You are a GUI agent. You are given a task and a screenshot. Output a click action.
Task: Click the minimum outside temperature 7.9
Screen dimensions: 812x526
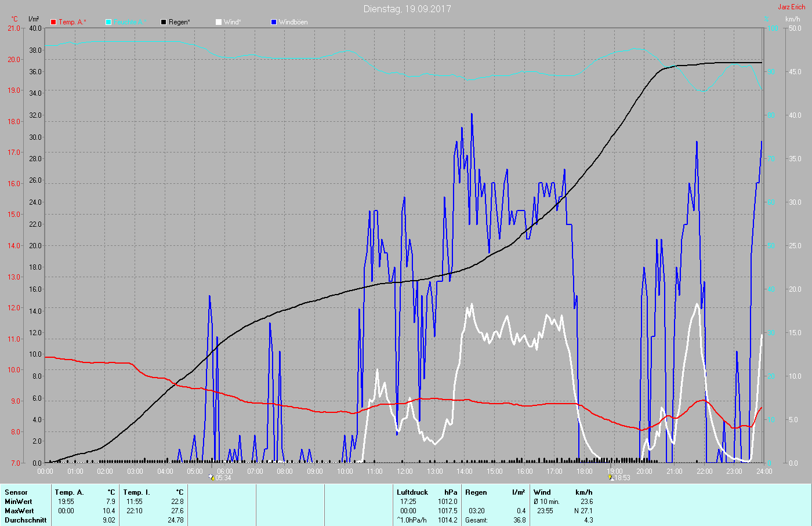110,502
